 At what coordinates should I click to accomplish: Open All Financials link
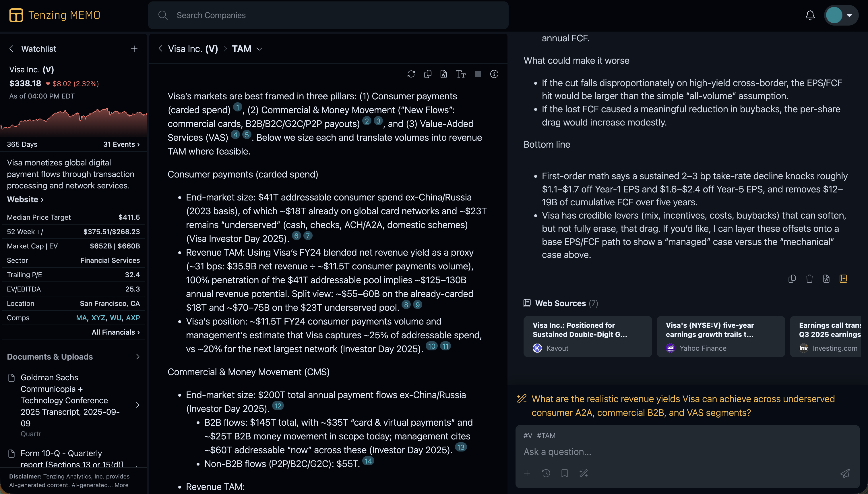pos(116,332)
